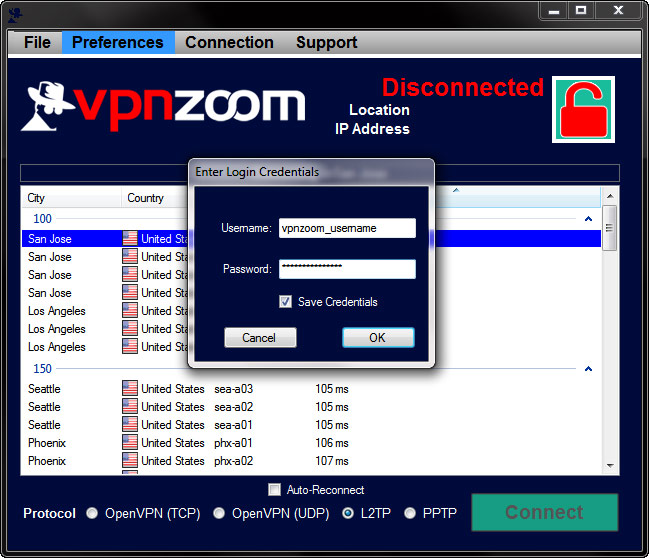Image resolution: width=649 pixels, height=558 pixels.
Task: Select the OpenVPN (UDP) protocol
Action: 219,513
